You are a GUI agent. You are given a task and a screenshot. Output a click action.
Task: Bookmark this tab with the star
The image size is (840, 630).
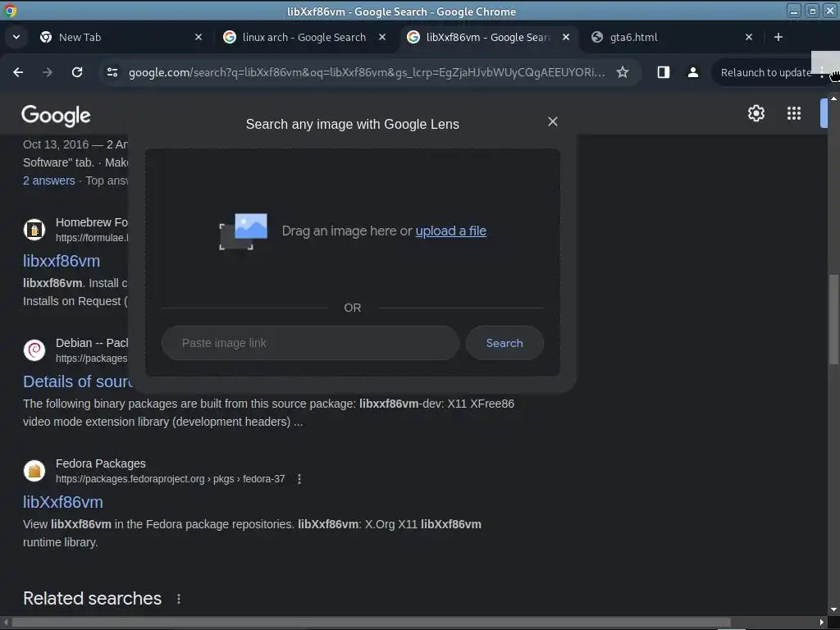[x=622, y=72]
